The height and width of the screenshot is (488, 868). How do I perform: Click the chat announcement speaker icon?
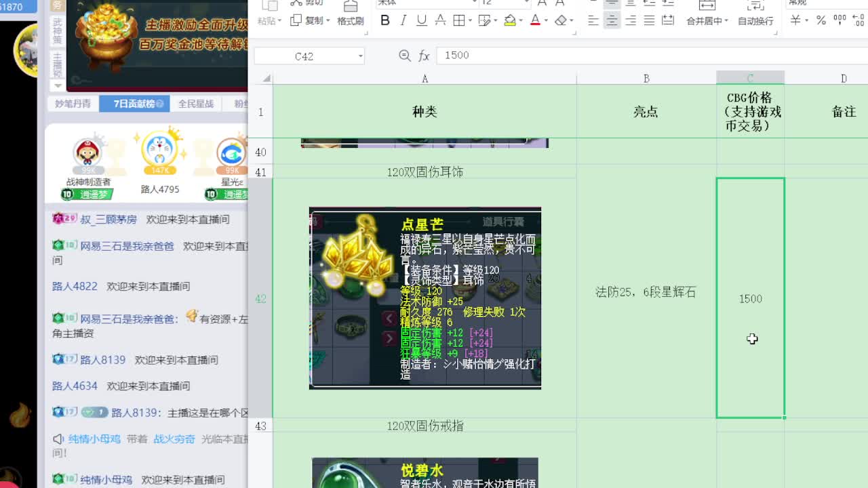pyautogui.click(x=58, y=439)
